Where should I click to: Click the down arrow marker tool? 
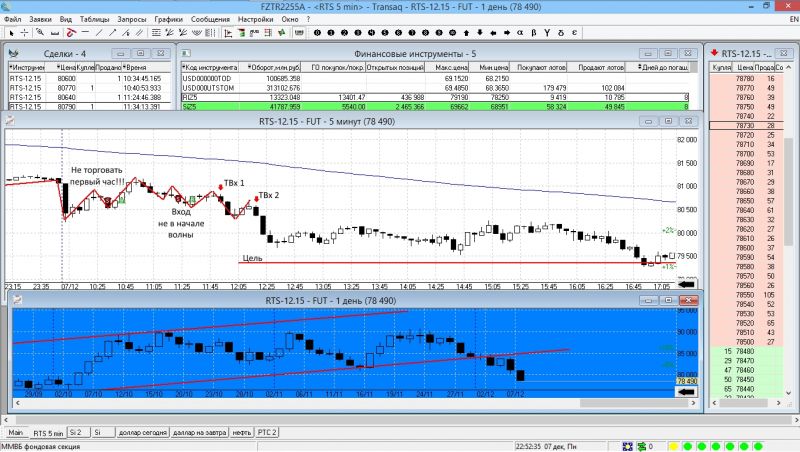(x=480, y=33)
